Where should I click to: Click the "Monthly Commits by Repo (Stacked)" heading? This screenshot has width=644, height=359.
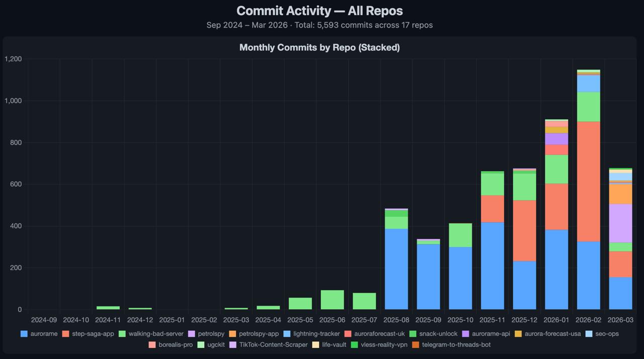[x=319, y=47]
